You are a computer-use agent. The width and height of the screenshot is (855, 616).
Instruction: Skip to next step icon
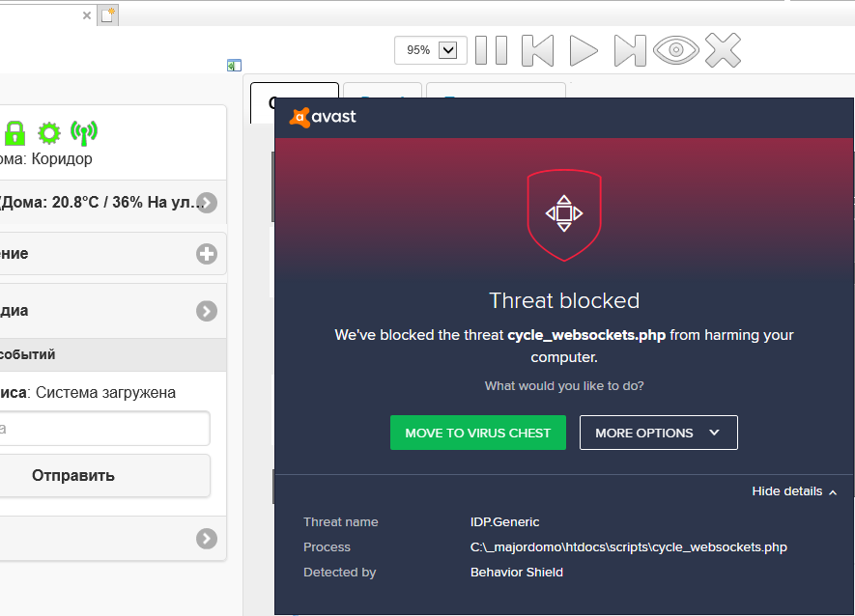click(630, 50)
